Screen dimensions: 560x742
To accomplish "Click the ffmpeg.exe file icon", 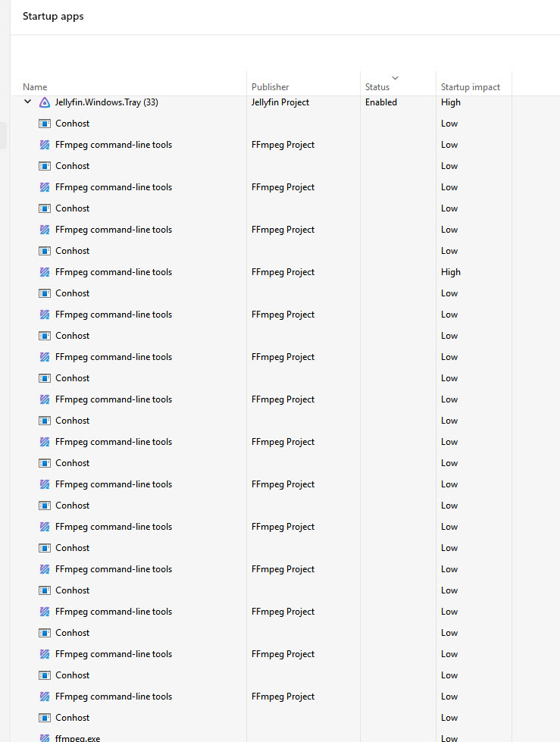I will click(x=45, y=738).
